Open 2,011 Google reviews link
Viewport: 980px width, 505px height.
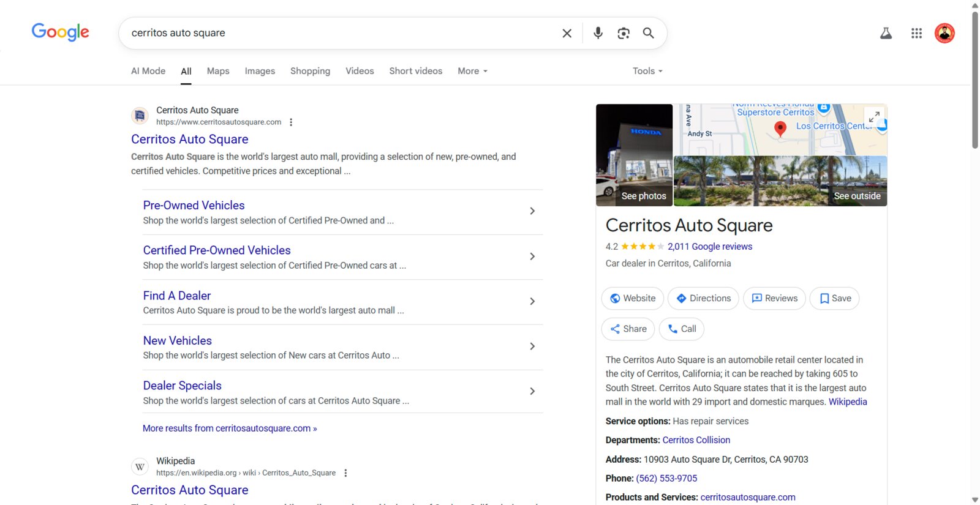(710, 247)
